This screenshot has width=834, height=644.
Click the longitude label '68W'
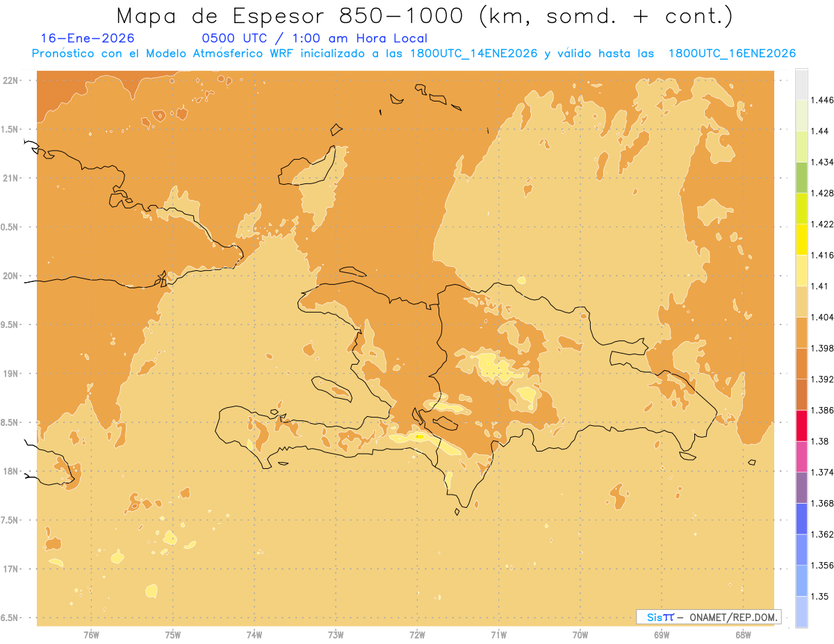coord(743,635)
